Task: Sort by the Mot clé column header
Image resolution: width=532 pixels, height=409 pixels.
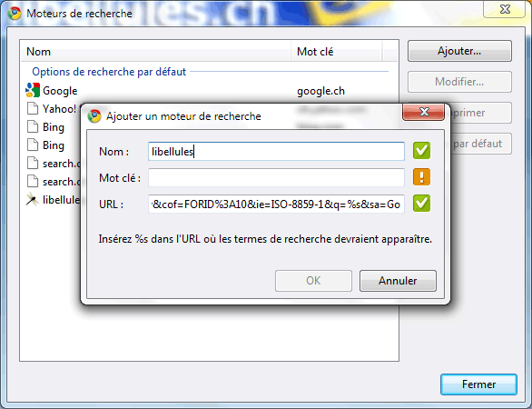Action: click(337, 52)
